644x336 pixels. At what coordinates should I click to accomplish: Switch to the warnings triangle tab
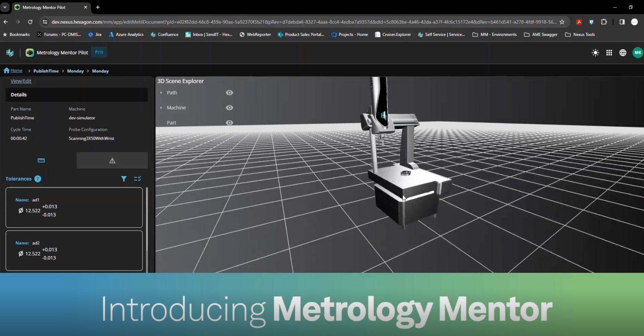112,161
